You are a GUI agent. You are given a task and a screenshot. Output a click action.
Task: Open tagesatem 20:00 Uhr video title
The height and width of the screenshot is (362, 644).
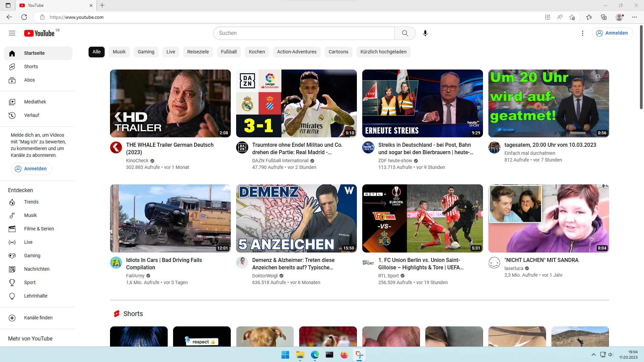(x=550, y=145)
